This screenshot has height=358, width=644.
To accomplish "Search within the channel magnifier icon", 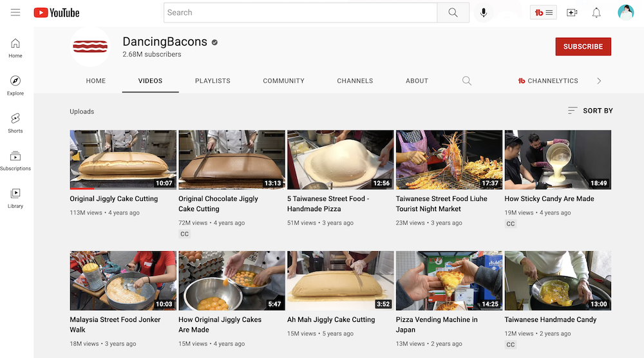I will pyautogui.click(x=466, y=81).
